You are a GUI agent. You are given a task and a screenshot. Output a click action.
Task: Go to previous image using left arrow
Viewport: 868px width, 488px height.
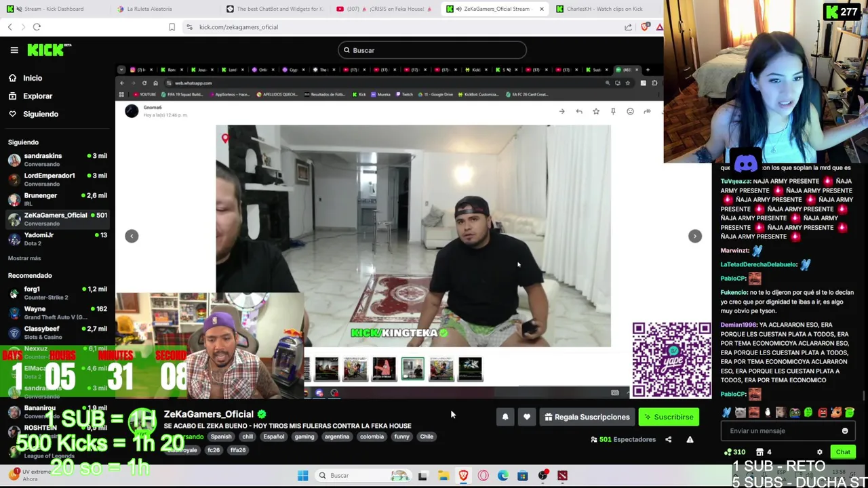click(x=132, y=236)
